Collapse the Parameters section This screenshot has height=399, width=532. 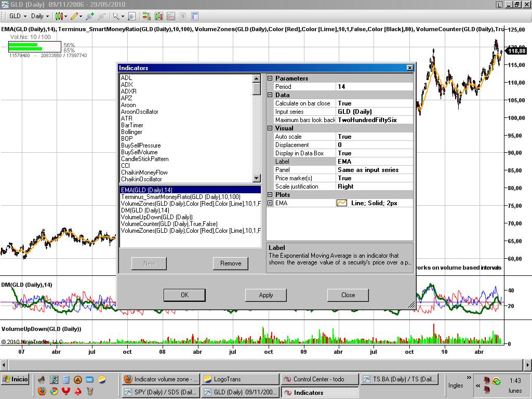coord(270,78)
